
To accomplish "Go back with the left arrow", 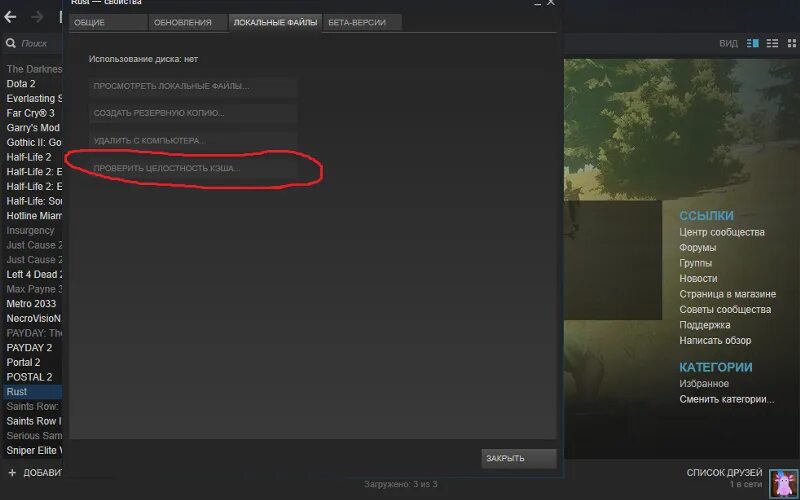I will pos(10,17).
